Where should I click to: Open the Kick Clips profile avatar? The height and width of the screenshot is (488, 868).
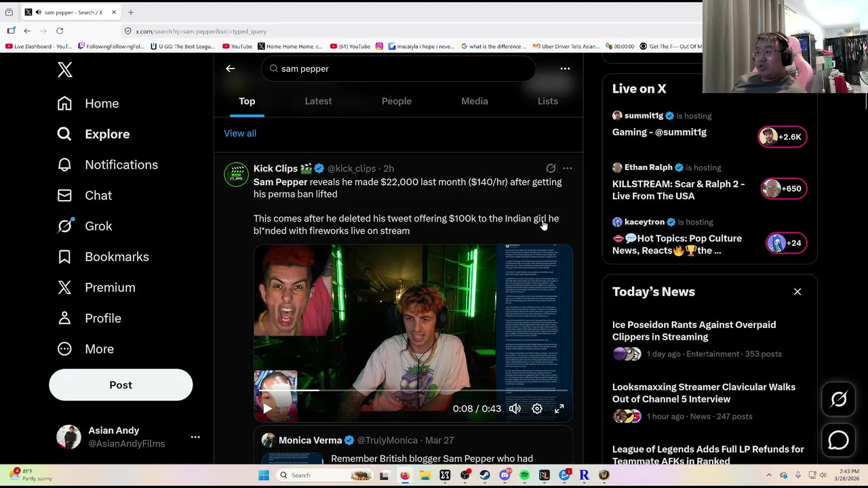pos(236,174)
